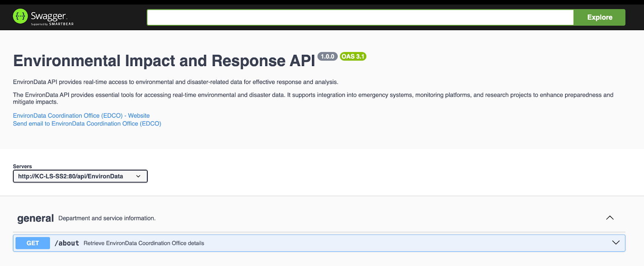
Task: Click the 1.0.0 version badge
Action: coord(328,56)
